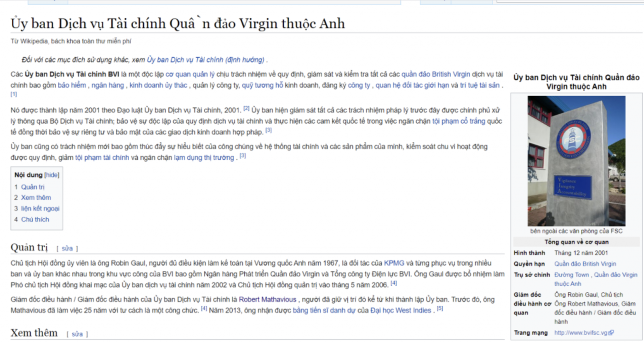Open the 'Đường Town' infobox link
The image size is (644, 342).
pyautogui.click(x=571, y=275)
